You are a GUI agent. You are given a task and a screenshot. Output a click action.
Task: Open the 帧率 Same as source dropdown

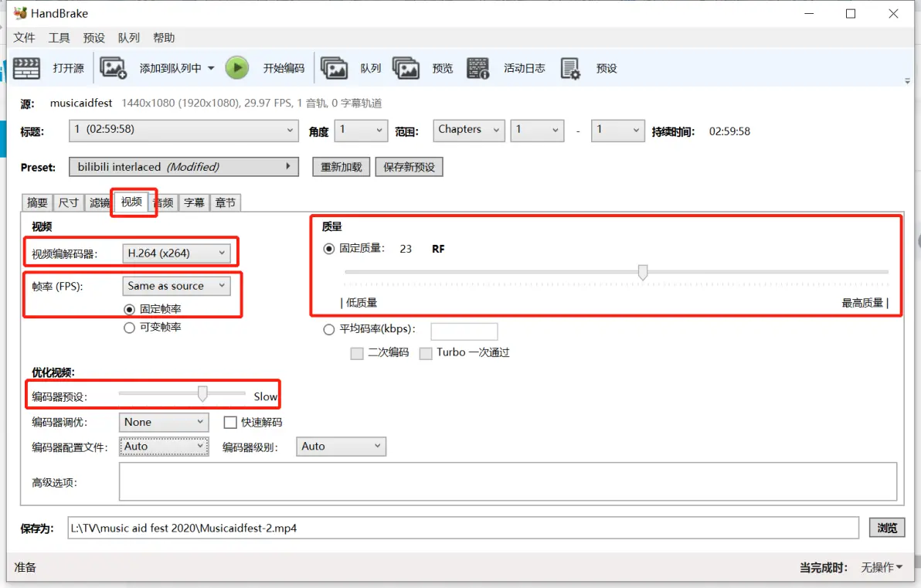click(x=176, y=286)
